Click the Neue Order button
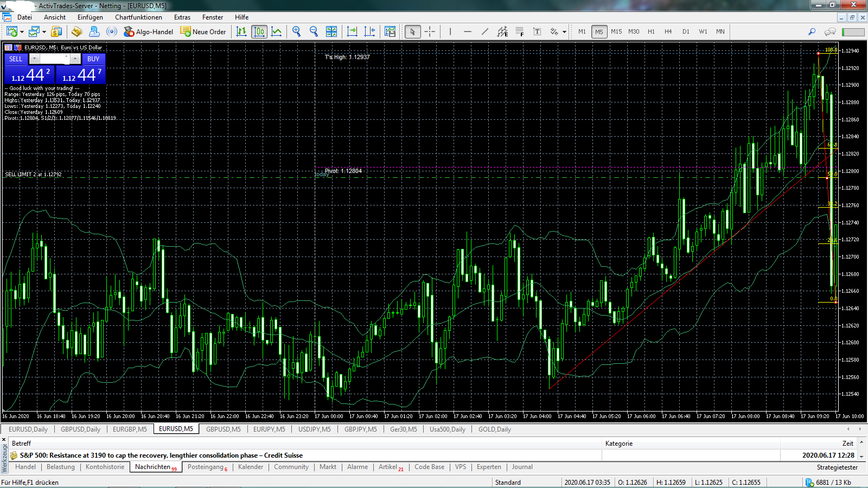868x488 pixels. point(203,31)
